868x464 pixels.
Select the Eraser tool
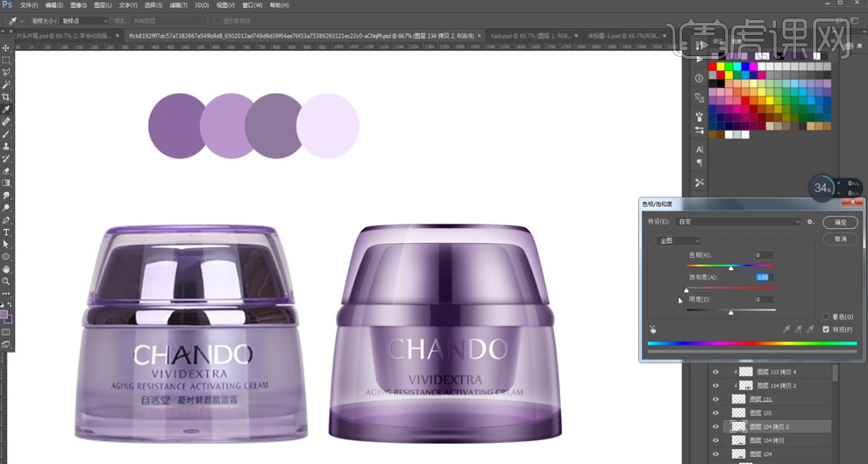(6, 170)
